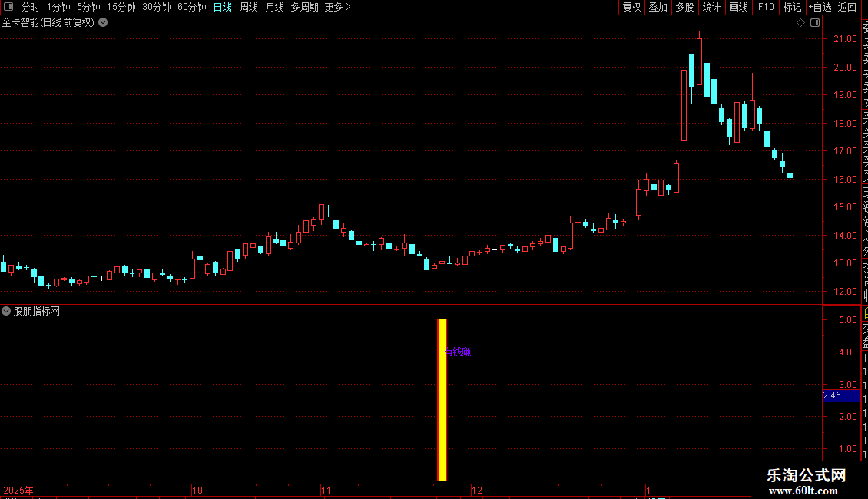Click the 16.00 price axis label
The image size is (868, 499).
845,179
